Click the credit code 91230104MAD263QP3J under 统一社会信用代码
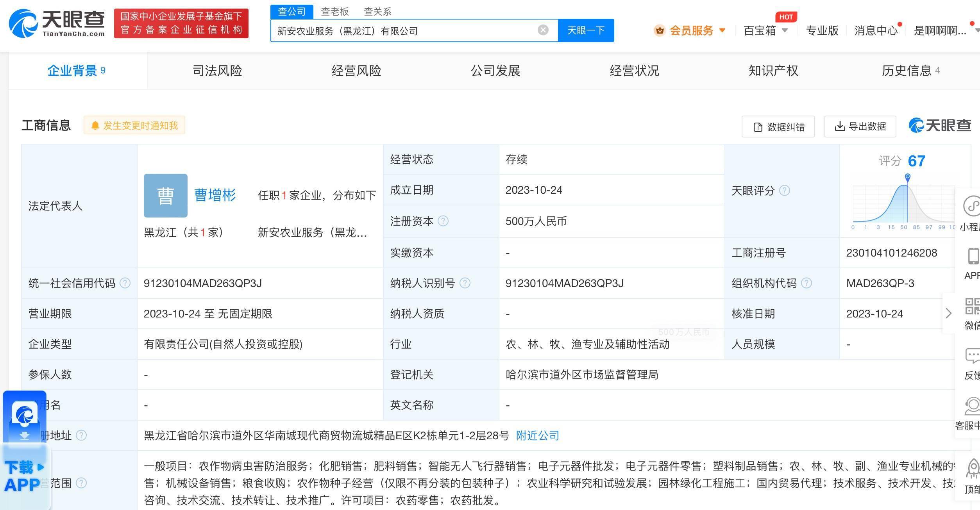This screenshot has height=510, width=980. 203,283
